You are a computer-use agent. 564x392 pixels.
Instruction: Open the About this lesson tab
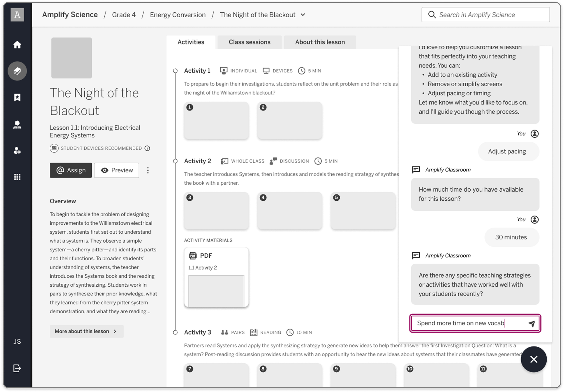320,42
